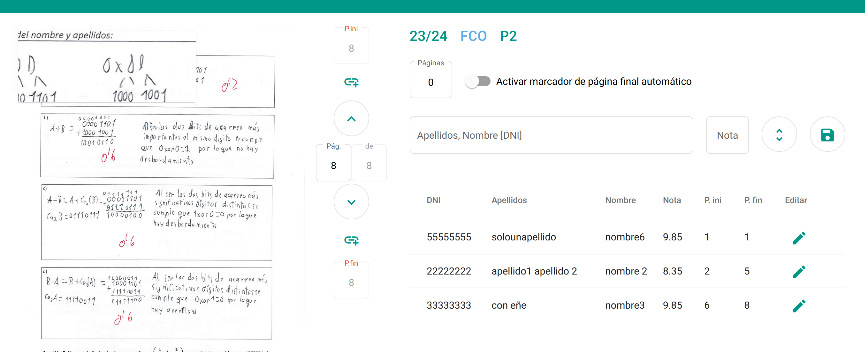The width and height of the screenshot is (868, 352).
Task: Expand the unfold up-down arrows button
Action: click(779, 135)
